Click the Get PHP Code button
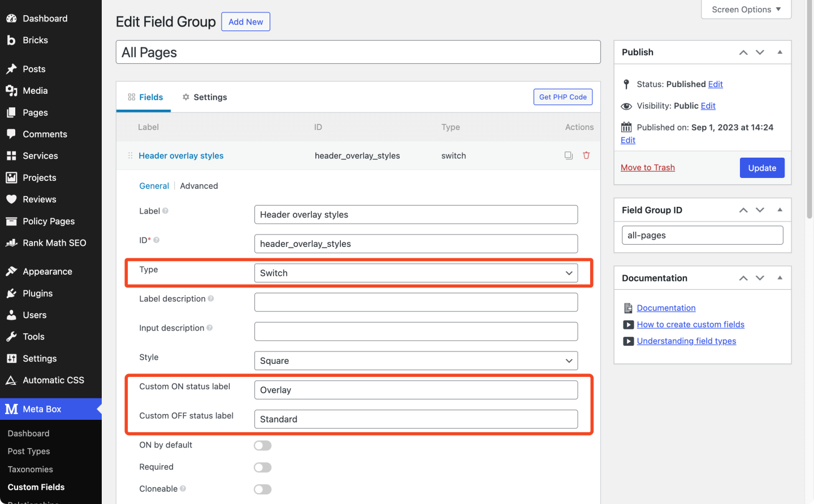This screenshot has height=504, width=814. (562, 97)
